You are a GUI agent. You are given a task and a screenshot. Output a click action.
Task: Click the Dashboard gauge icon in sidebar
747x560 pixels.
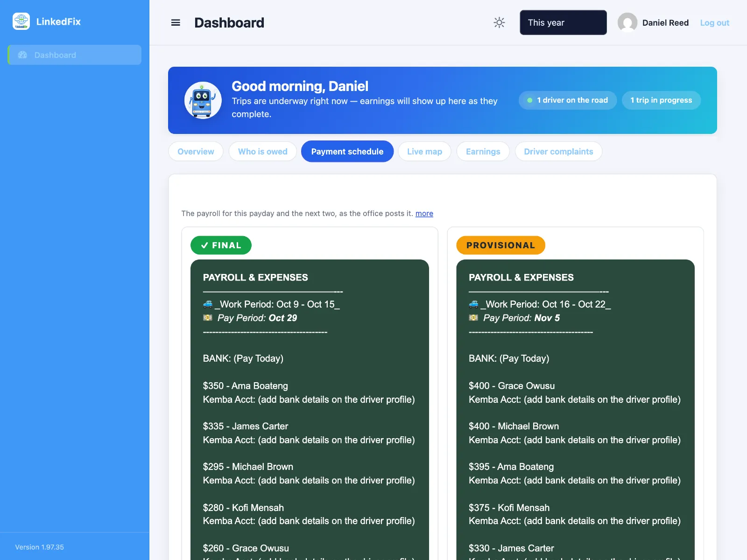22,55
